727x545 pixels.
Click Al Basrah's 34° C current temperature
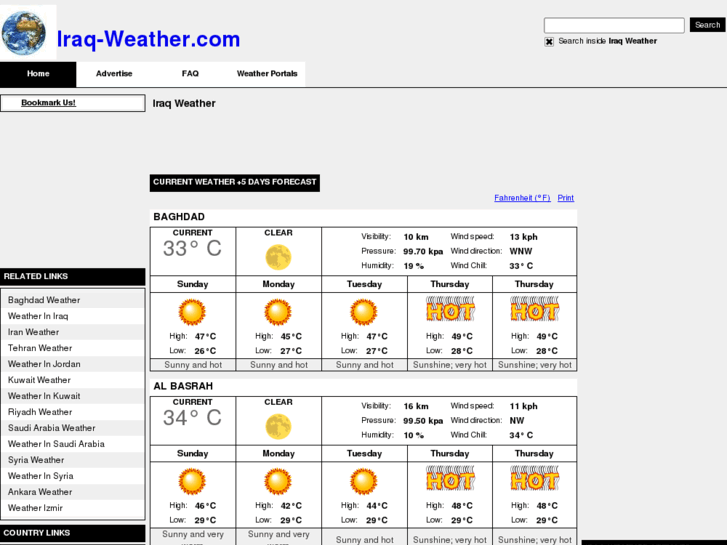pos(192,418)
